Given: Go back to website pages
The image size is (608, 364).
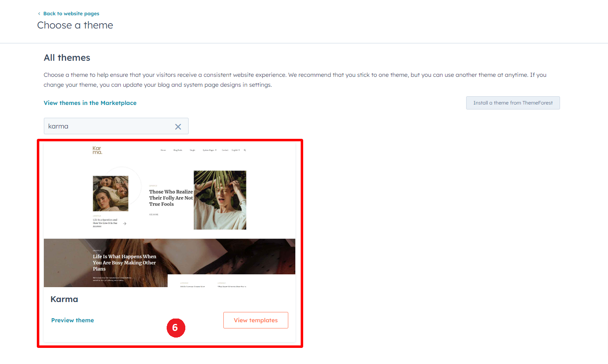Looking at the screenshot, I should [71, 14].
